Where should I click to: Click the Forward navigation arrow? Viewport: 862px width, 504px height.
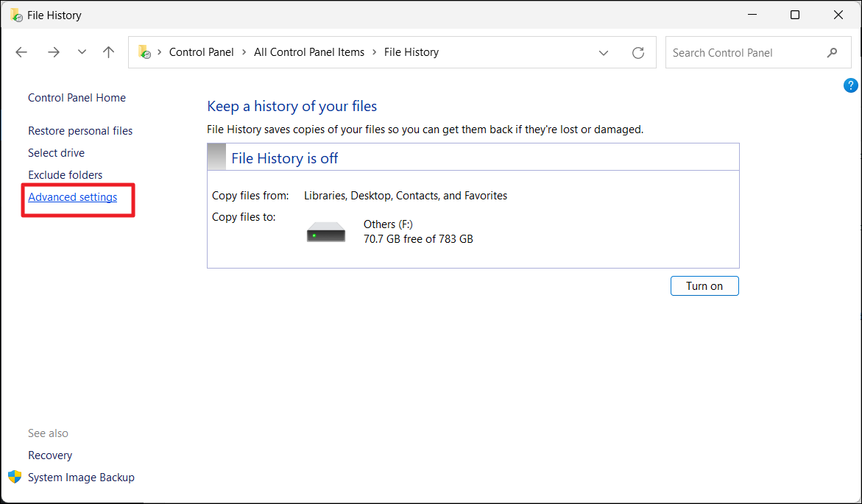coord(53,52)
